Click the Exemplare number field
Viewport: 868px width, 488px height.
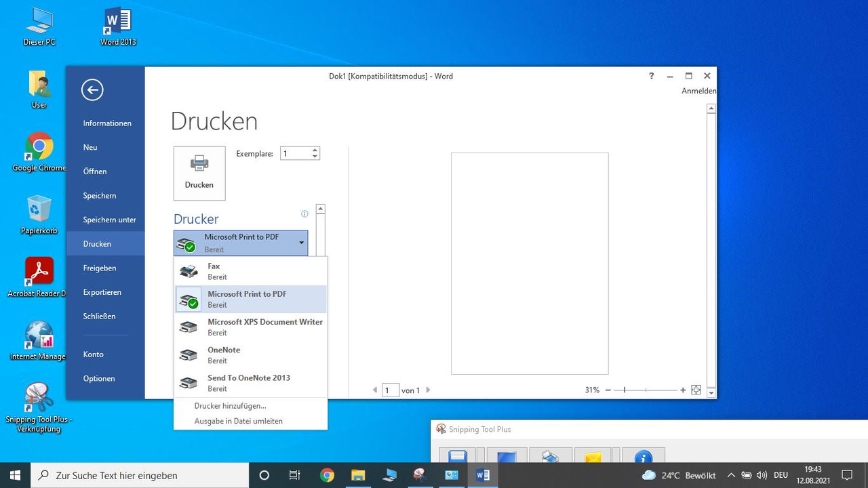point(295,154)
